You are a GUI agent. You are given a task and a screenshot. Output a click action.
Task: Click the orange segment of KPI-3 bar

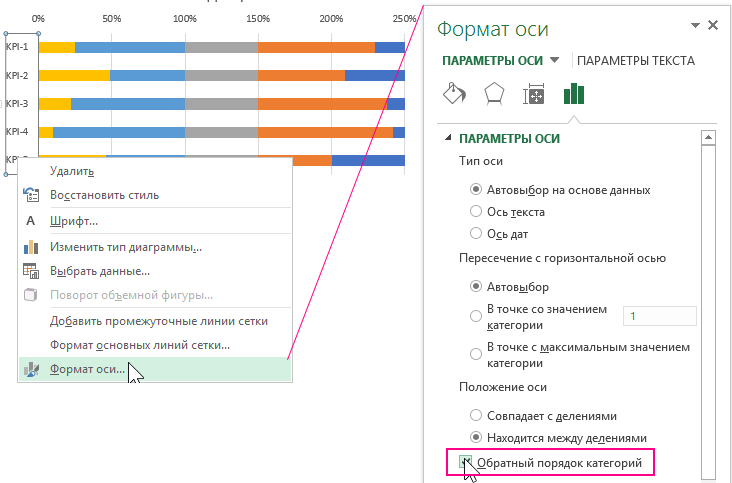pyautogui.click(x=322, y=104)
